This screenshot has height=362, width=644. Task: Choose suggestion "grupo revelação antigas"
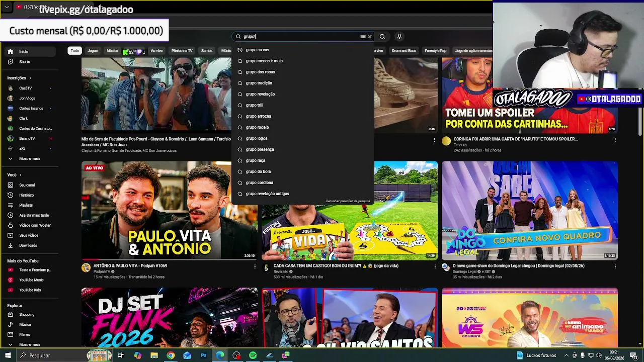(x=303, y=194)
